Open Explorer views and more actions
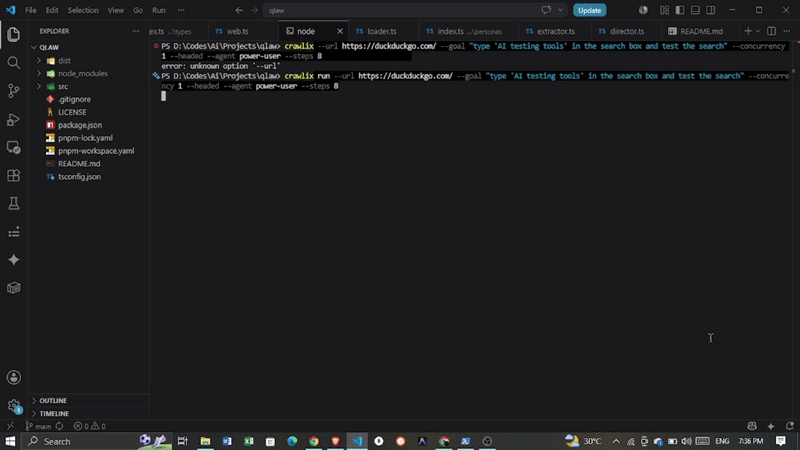800x450 pixels. [136, 31]
